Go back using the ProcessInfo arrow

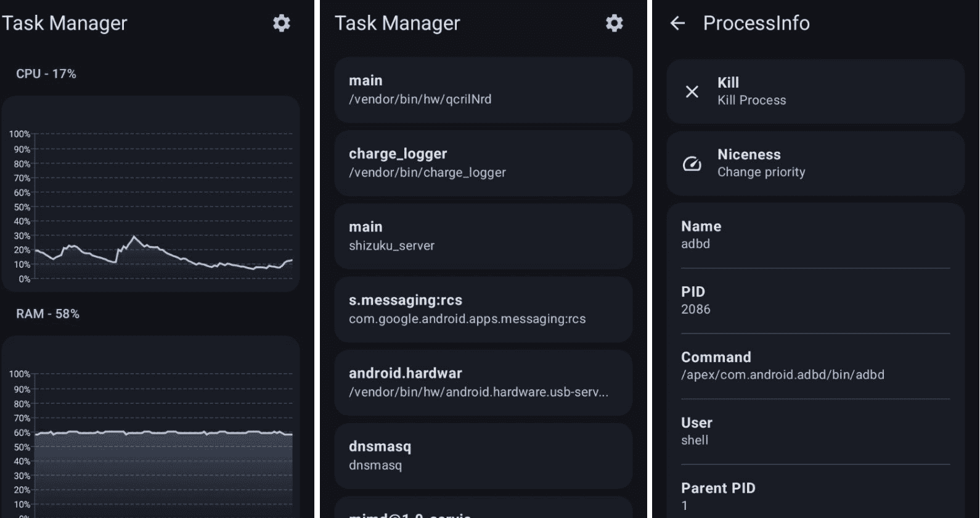click(x=677, y=23)
